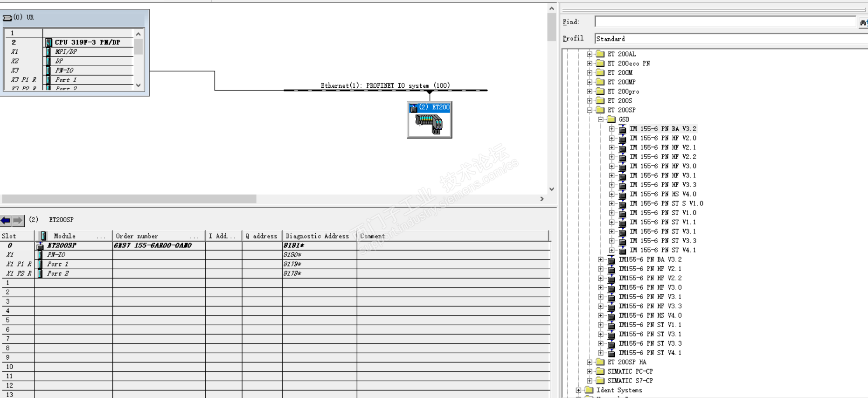
Task: Click the CPU 319F-3 PN/DP module icon
Action: pyautogui.click(x=49, y=42)
